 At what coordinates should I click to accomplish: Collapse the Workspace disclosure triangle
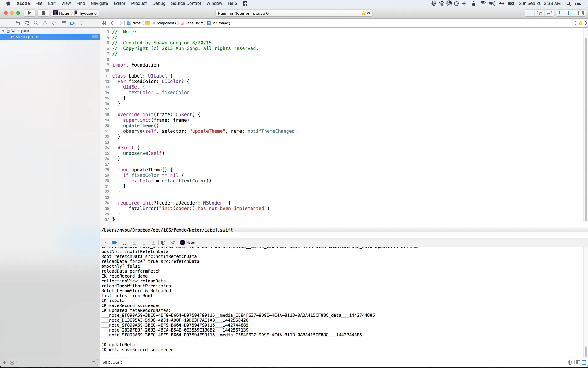coord(3,31)
